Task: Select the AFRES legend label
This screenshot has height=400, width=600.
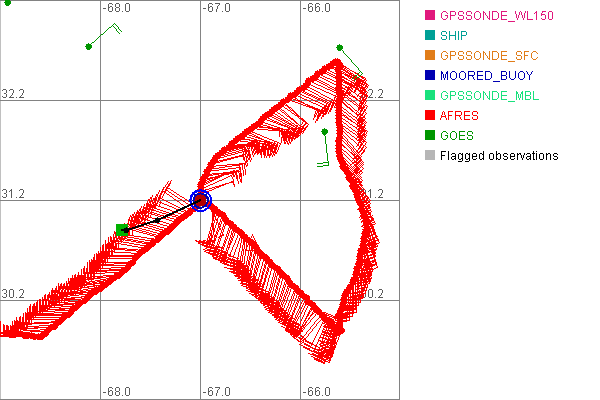Action: tap(459, 116)
